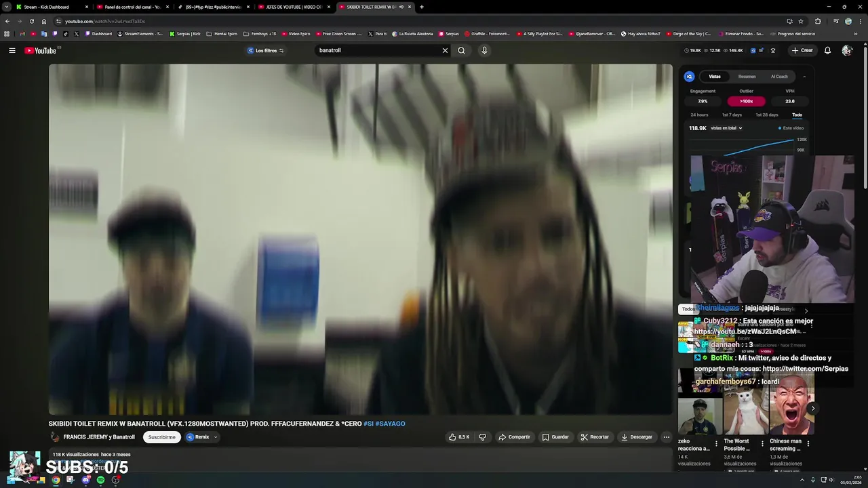The height and width of the screenshot is (488, 868).
Task: Like the video with thumbs up
Action: (459, 437)
